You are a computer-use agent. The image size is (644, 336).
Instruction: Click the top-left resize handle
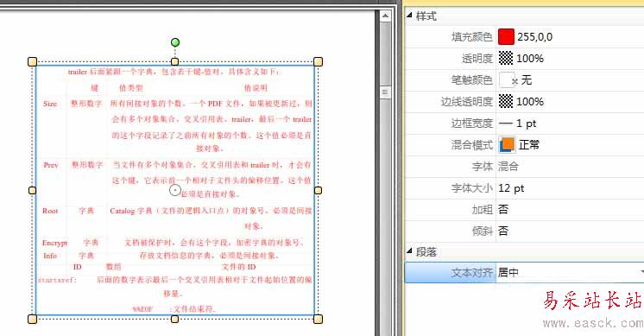click(32, 62)
